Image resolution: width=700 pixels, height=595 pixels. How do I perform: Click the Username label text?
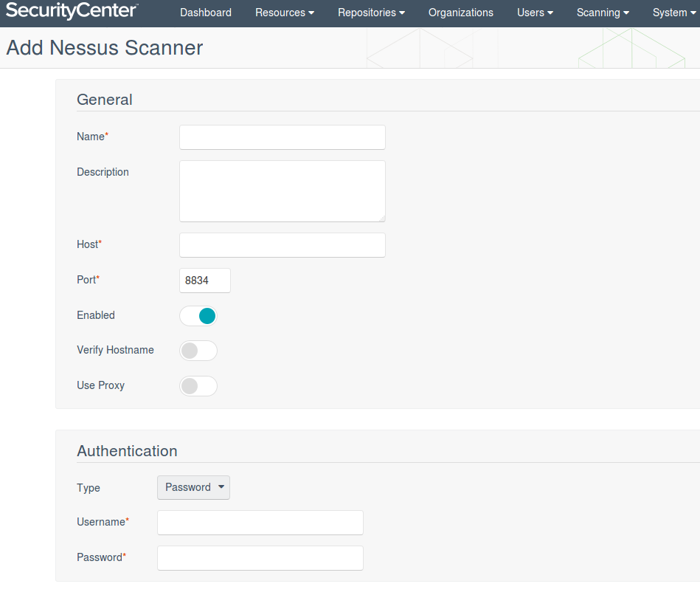point(103,522)
